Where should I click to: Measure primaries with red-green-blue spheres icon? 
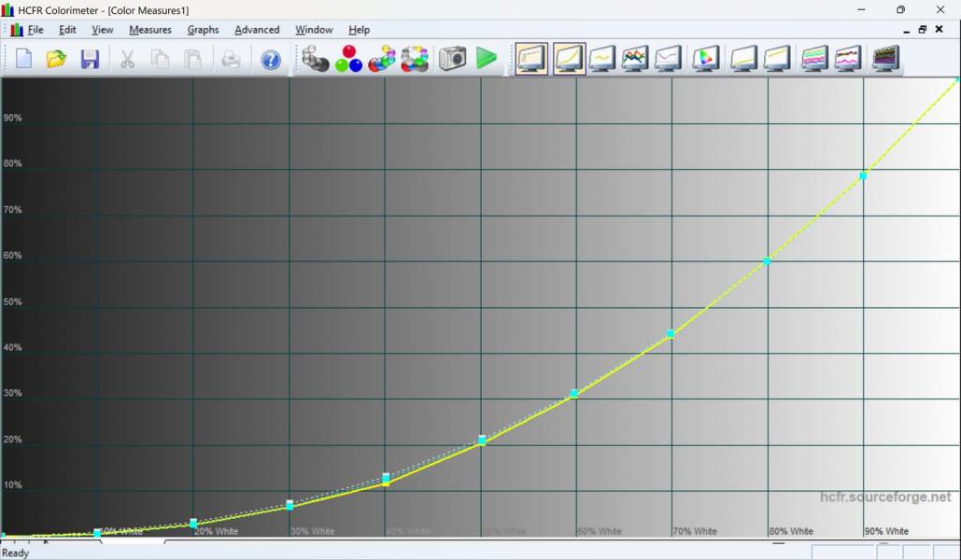348,59
